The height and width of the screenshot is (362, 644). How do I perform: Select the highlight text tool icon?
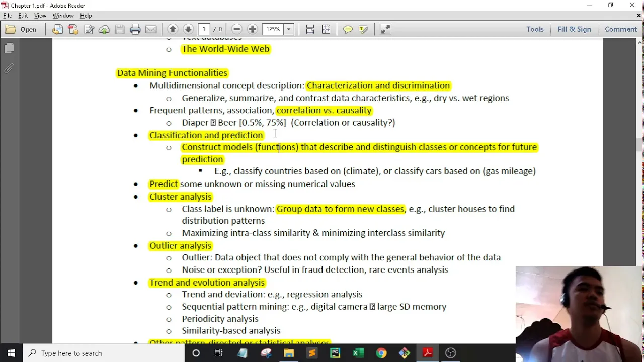[363, 29]
